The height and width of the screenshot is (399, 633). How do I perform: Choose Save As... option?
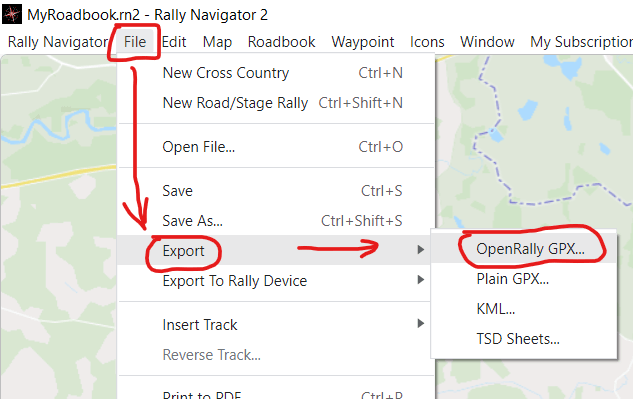[276, 221]
